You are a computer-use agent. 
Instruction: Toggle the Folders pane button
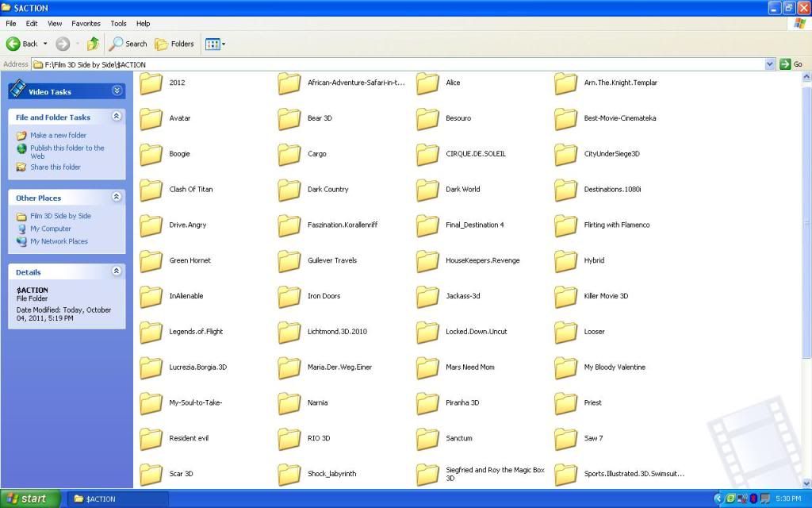point(174,44)
